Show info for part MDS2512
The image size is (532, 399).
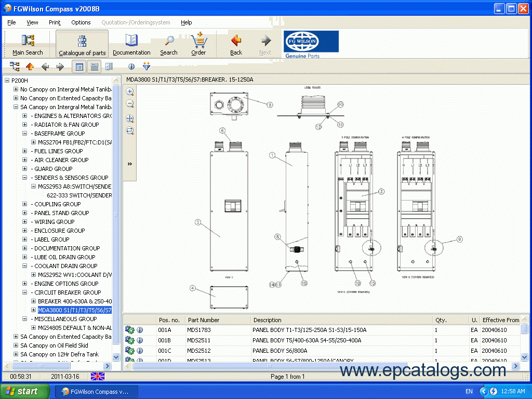140,351
